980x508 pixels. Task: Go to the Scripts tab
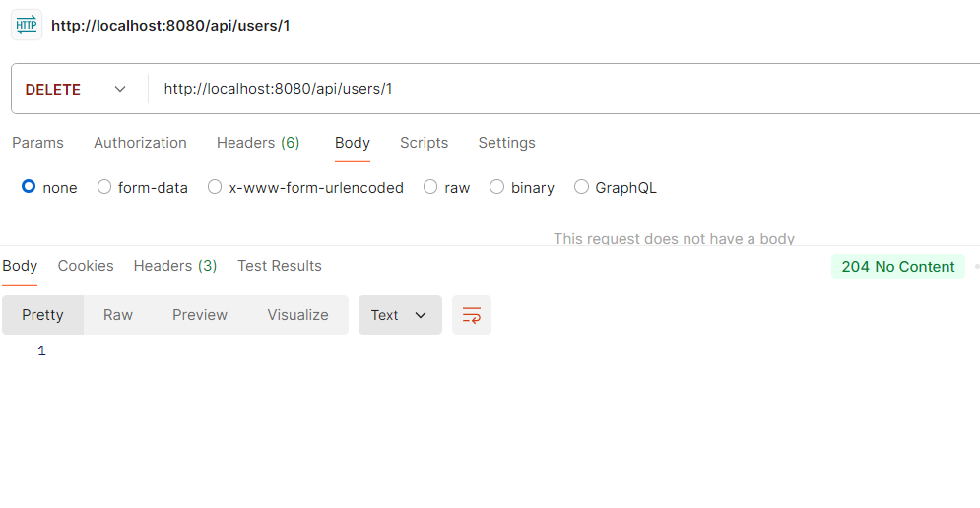424,143
